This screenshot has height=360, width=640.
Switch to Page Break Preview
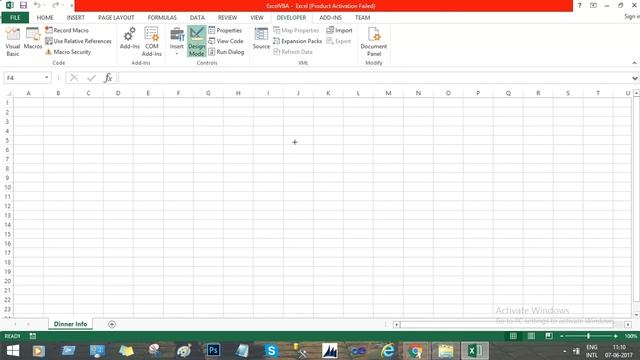549,336
